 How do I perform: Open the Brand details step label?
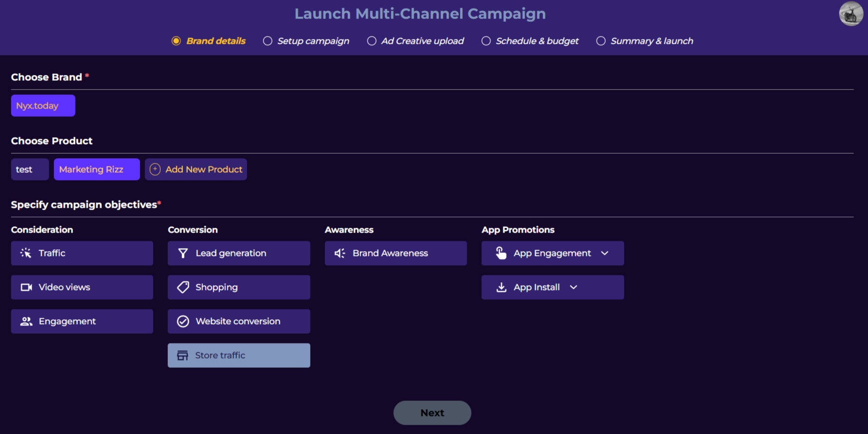click(x=216, y=41)
